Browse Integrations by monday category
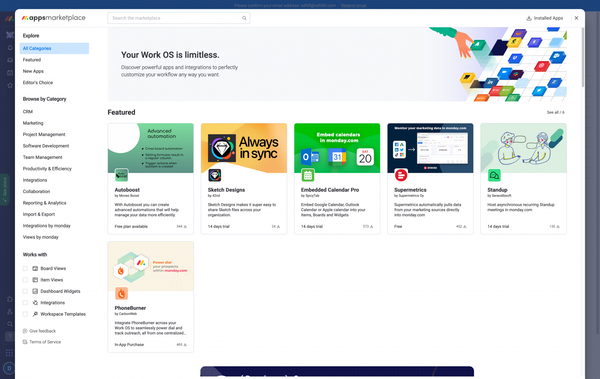Viewport: 600px width, 379px height. 47,226
